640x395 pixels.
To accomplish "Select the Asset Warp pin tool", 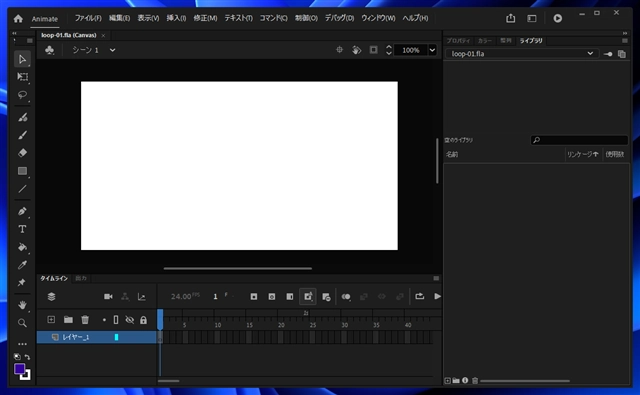I will (x=22, y=282).
